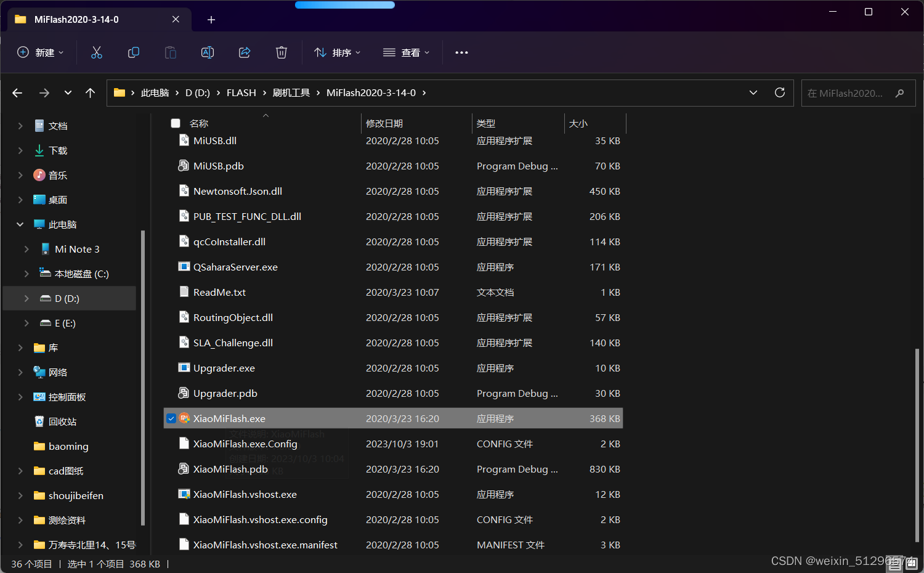
Task: Go back with the left arrow
Action: (x=17, y=93)
